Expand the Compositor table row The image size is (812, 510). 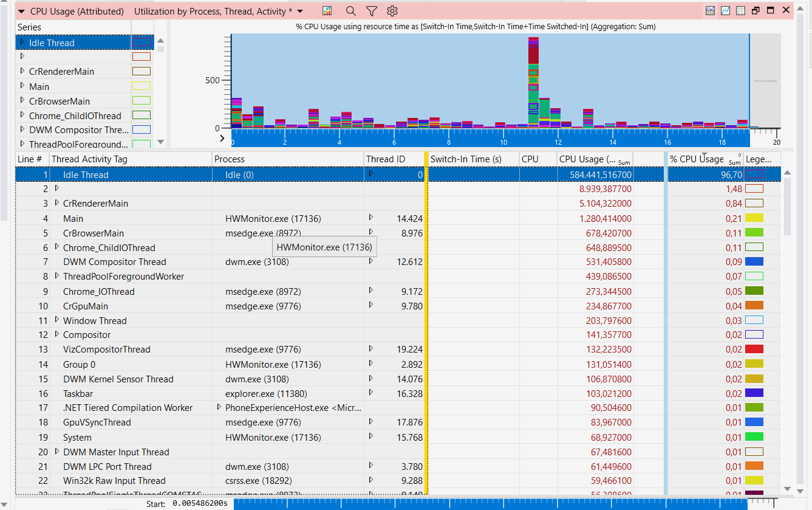pyautogui.click(x=57, y=334)
